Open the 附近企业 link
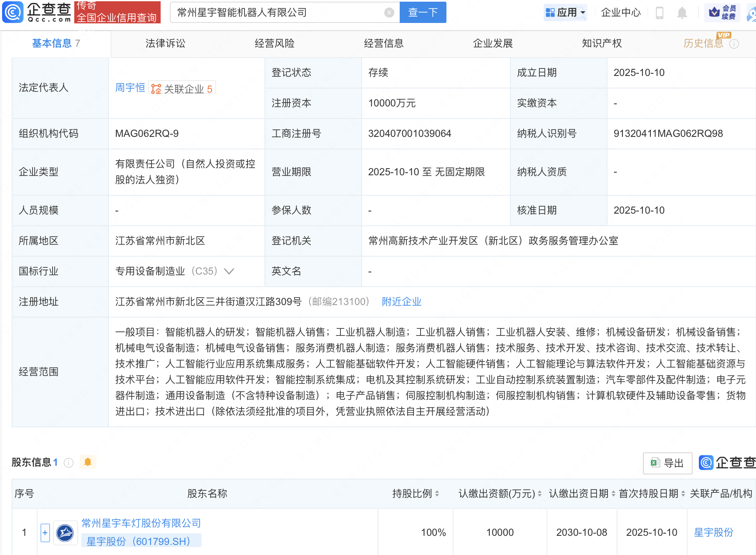 coord(401,301)
